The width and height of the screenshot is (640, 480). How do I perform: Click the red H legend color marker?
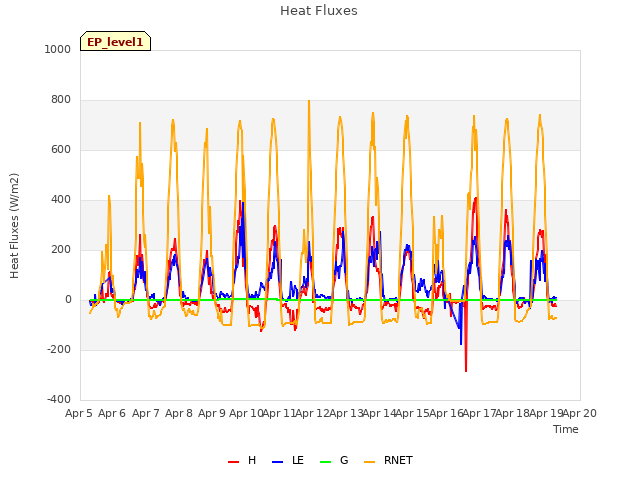click(233, 462)
